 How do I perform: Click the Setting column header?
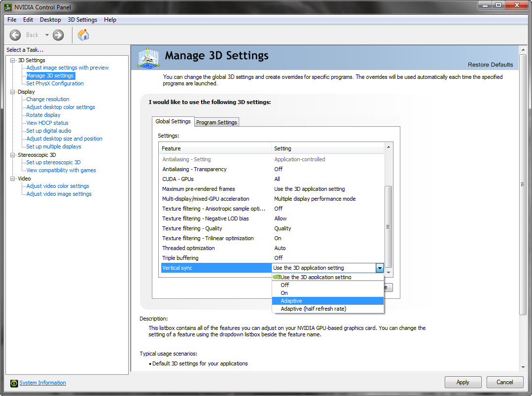click(x=328, y=148)
